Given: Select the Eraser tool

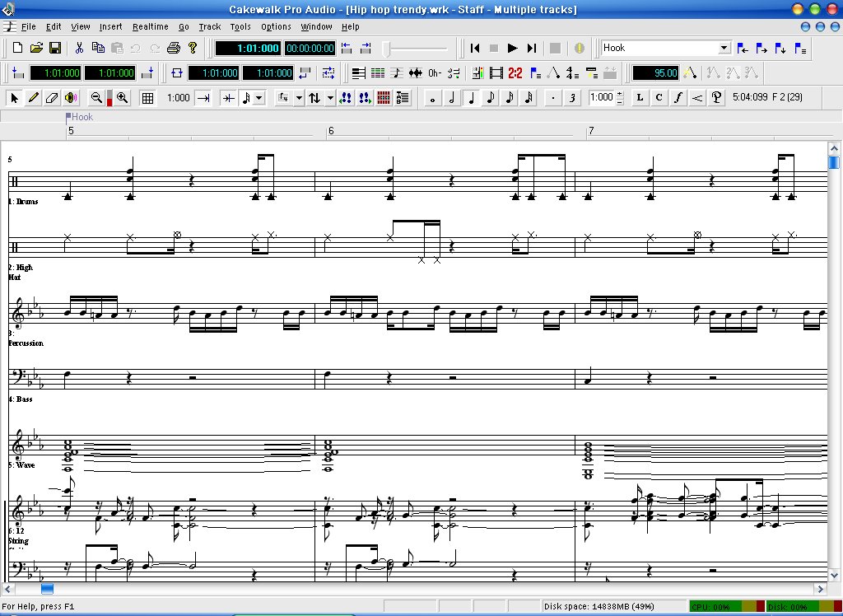Looking at the screenshot, I should click(x=53, y=98).
